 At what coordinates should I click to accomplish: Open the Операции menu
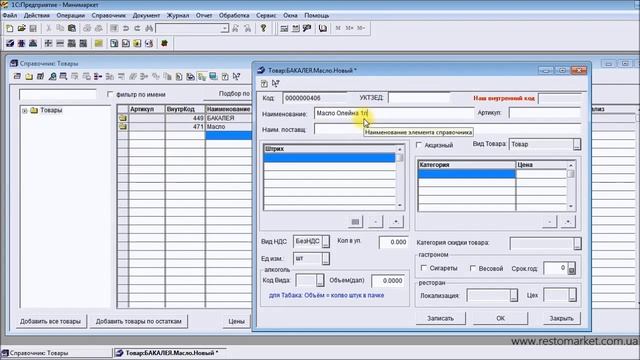coord(71,15)
